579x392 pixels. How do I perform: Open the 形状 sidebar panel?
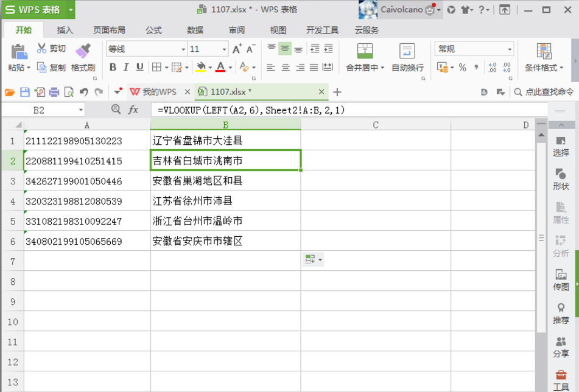point(561,180)
